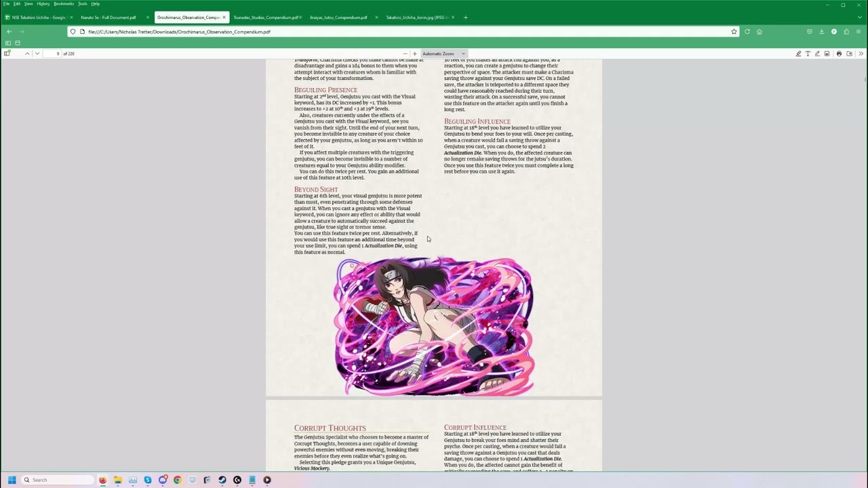The height and width of the screenshot is (488, 868).
Task: Close the Naruto 5e Full Document tab
Action: [147, 17]
